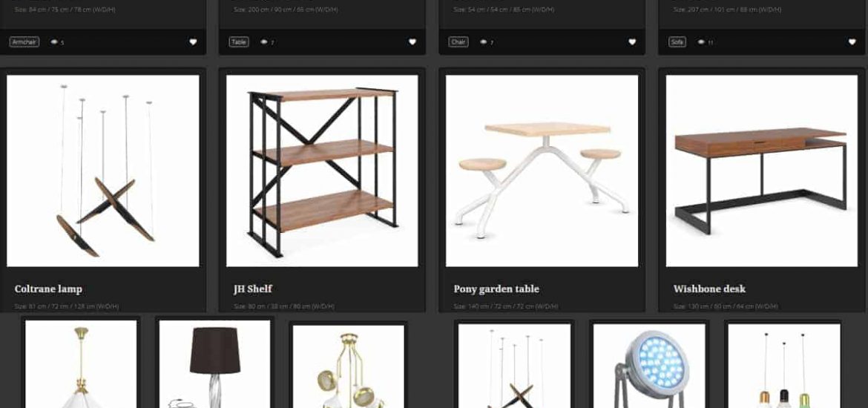Select the blue LED spotlight thumbnail
Screen dimensions: 868x408
[649, 366]
